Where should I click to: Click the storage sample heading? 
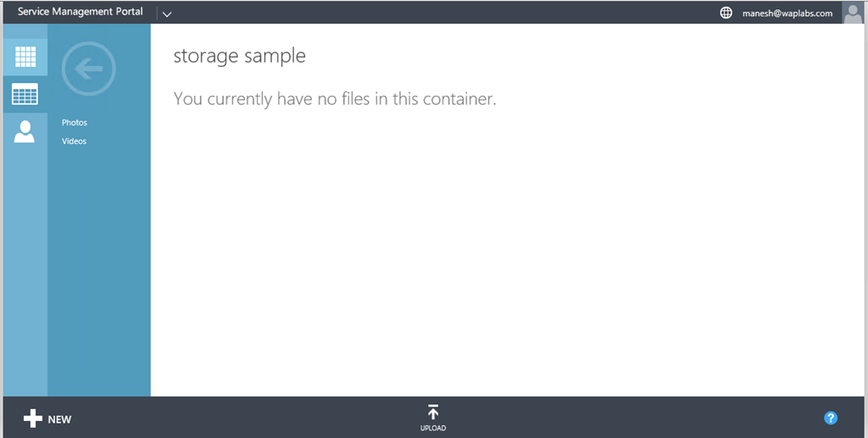(239, 57)
